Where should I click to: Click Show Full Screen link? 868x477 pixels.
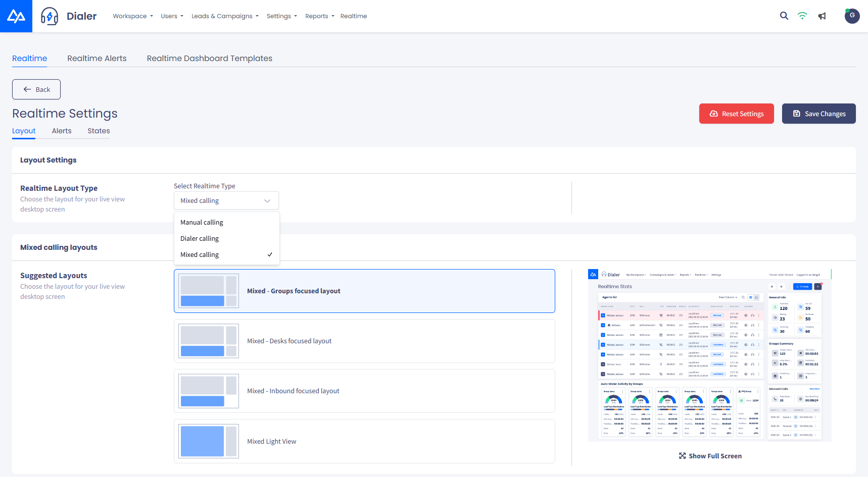pyautogui.click(x=710, y=456)
